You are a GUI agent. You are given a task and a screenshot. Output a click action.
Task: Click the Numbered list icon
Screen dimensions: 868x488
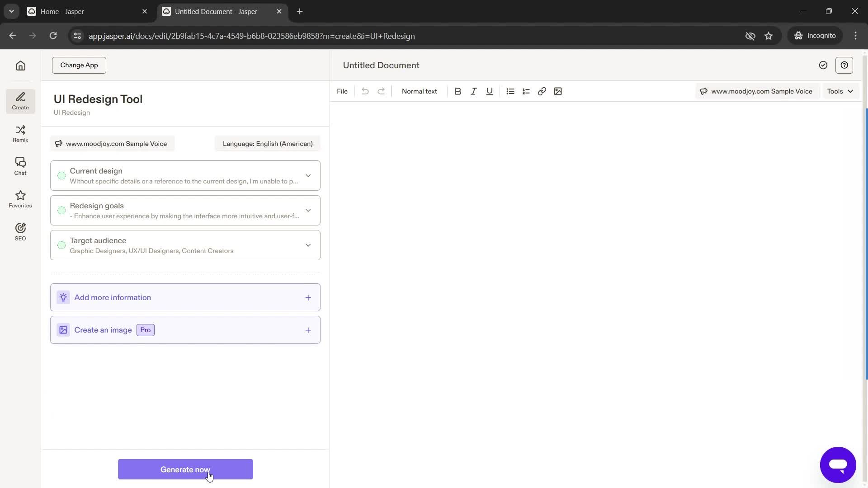pyautogui.click(x=526, y=91)
